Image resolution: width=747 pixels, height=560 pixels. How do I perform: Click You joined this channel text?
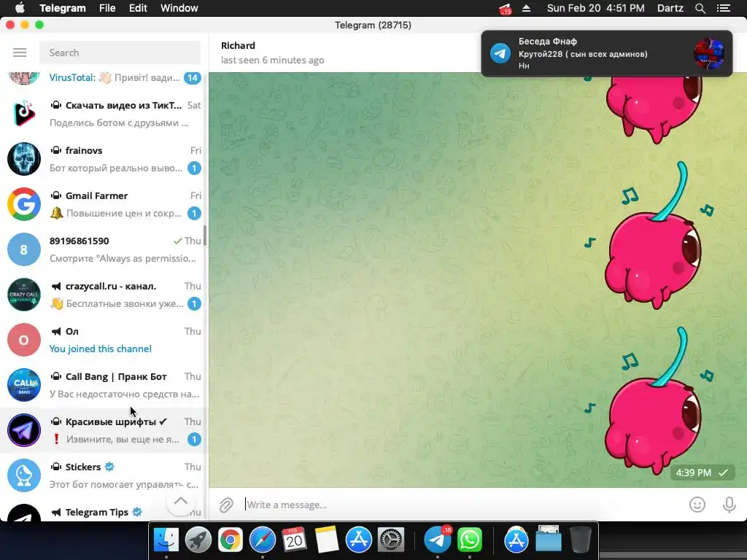click(101, 349)
